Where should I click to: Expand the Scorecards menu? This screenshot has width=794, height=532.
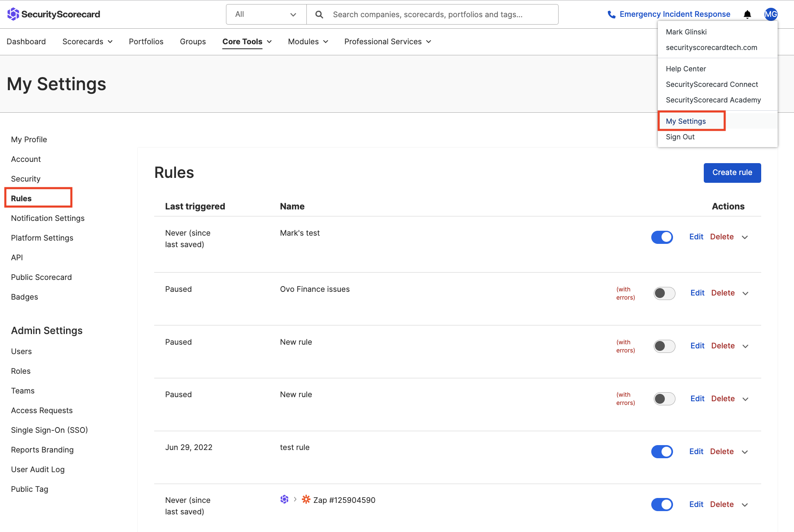87,41
